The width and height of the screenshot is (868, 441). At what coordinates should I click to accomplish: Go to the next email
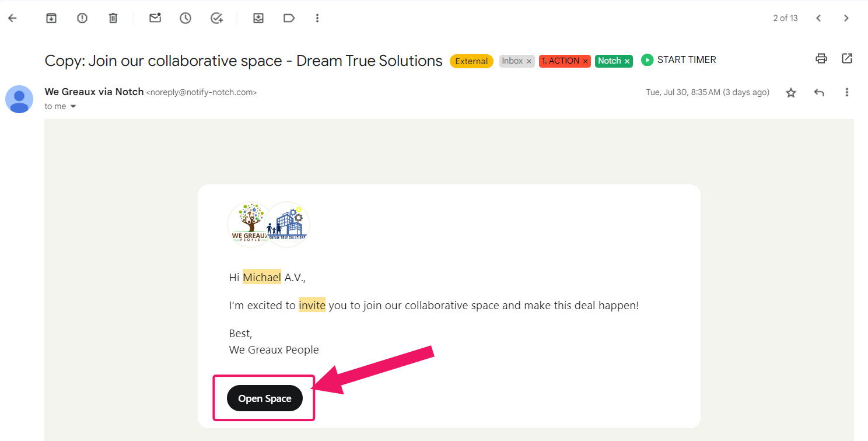pos(846,18)
